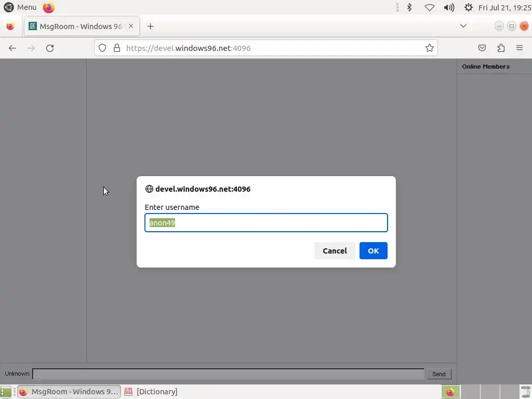Go back with browser back arrow
Viewport: 532px width, 399px height.
[12, 48]
